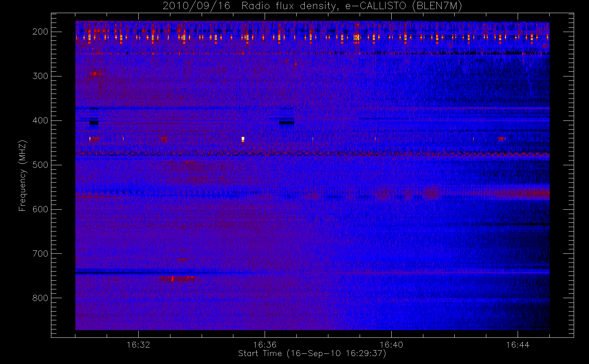The height and width of the screenshot is (364, 589).
Task: Click the 800 frequency tick label
Action: pyautogui.click(x=40, y=298)
